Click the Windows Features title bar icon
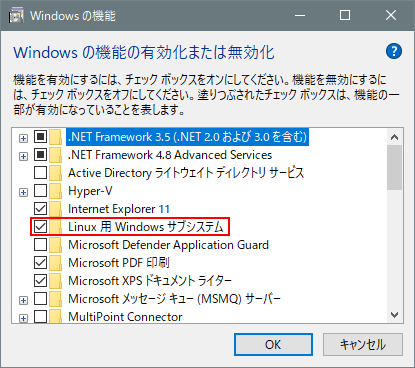Image resolution: width=415 pixels, height=368 pixels. [16, 15]
